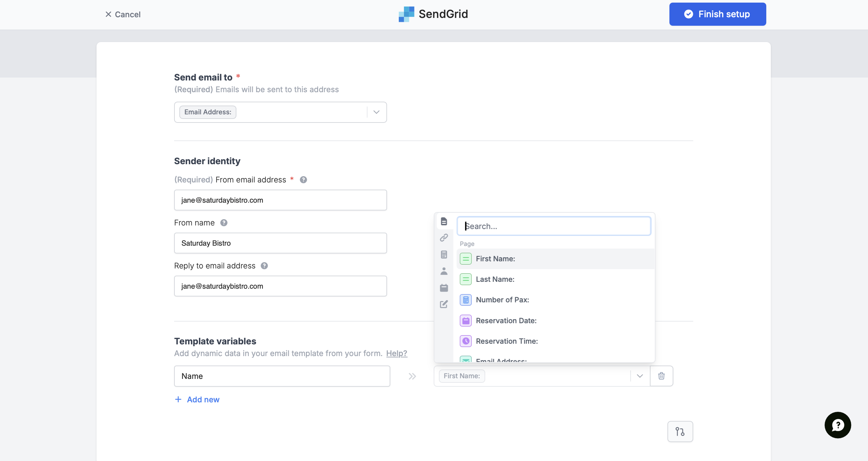Select the edit/compose icon in the sidebar
868x461 pixels.
pos(444,304)
